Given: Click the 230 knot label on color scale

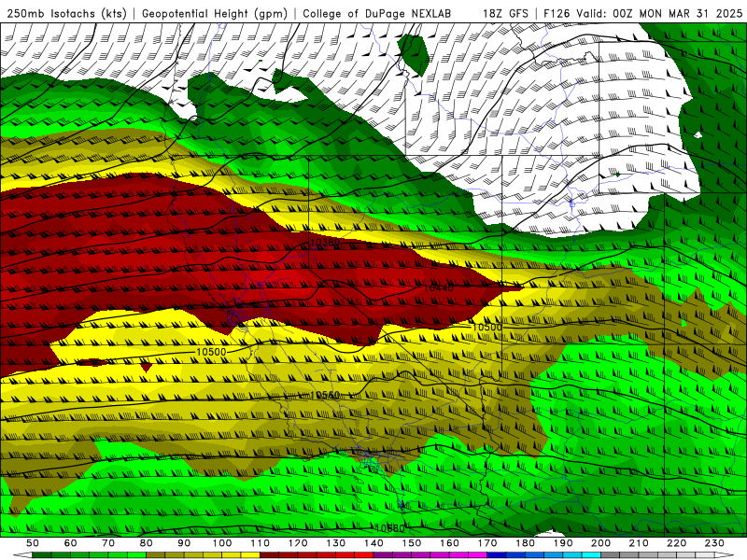Looking at the screenshot, I should pyautogui.click(x=714, y=543).
